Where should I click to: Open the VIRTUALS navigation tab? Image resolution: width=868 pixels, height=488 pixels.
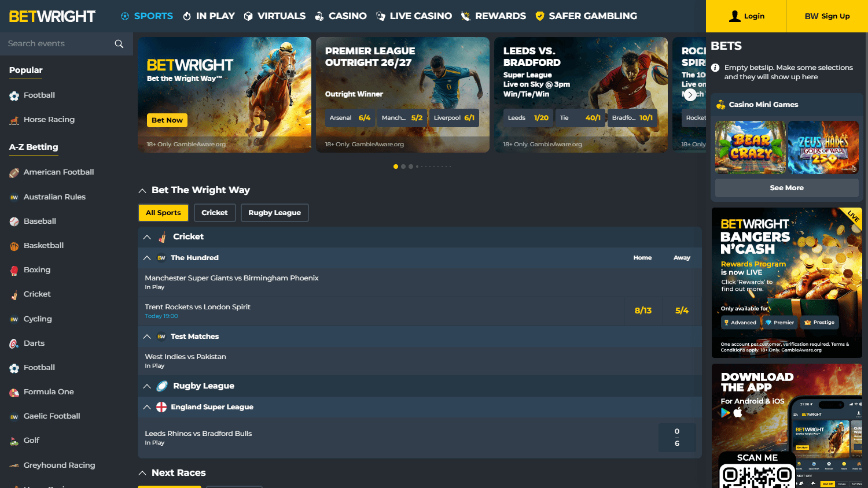pyautogui.click(x=275, y=16)
